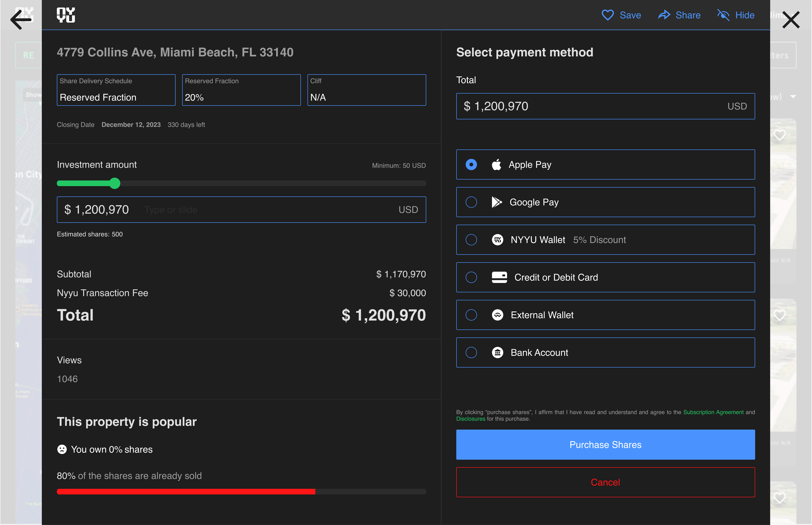Click the investment amount slider handle
Viewport: 812px width, 525px height.
(x=115, y=183)
